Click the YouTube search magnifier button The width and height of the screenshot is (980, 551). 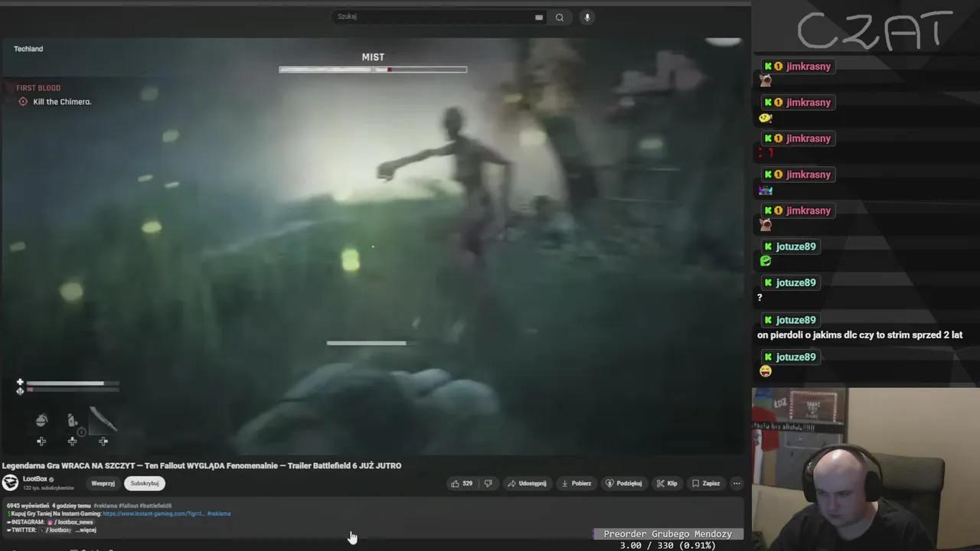(560, 18)
